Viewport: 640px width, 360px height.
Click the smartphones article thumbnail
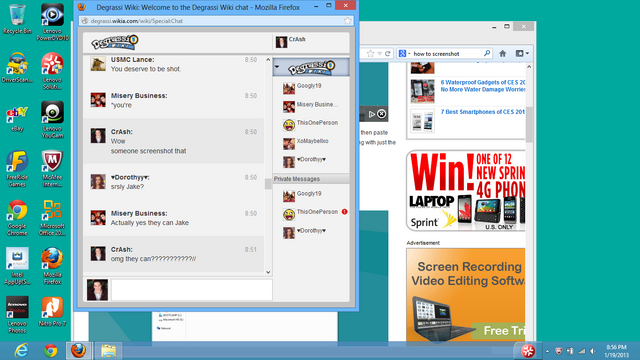coord(422,121)
